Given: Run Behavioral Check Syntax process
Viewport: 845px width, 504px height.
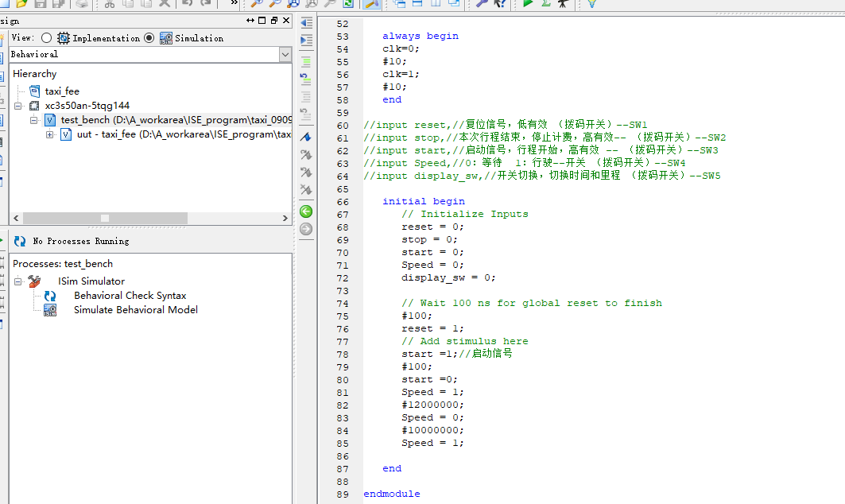Looking at the screenshot, I should 130,296.
